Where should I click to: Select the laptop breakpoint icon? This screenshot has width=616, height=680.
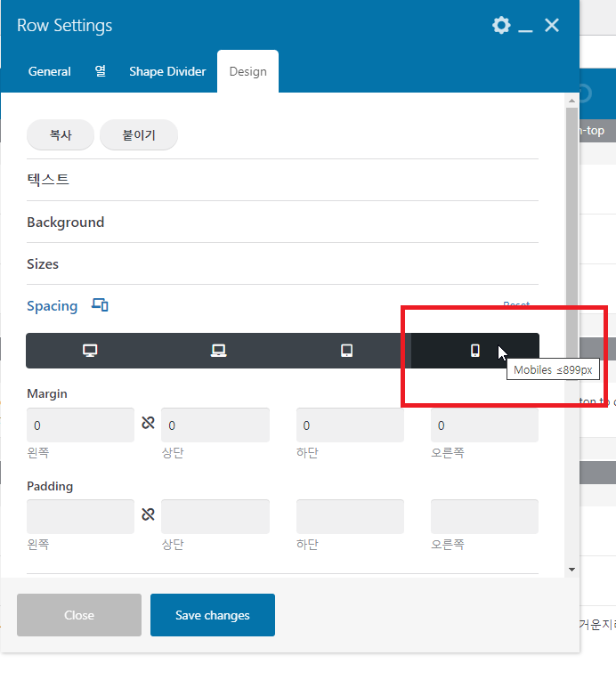pos(218,351)
